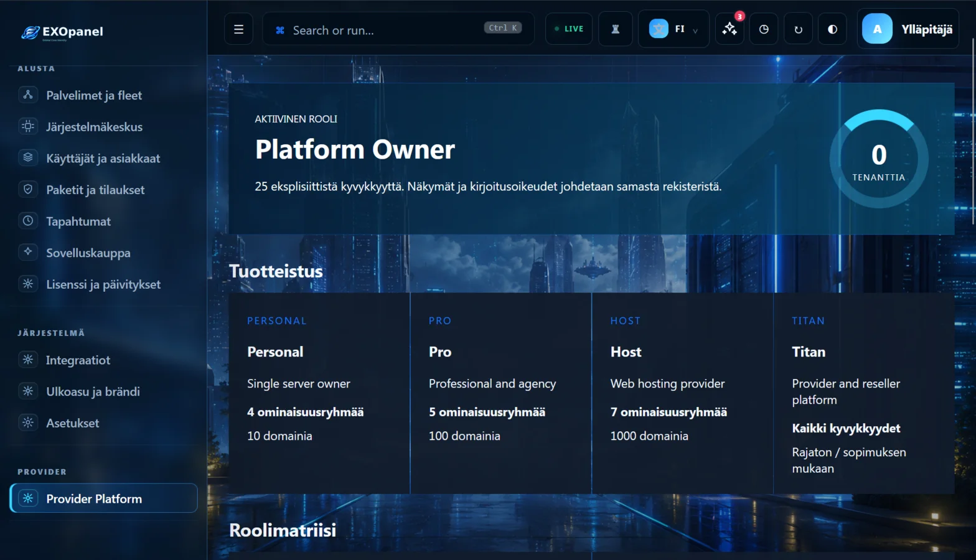Click the refresh icon in top bar
Viewport: 976px width, 560px height.
(x=798, y=29)
